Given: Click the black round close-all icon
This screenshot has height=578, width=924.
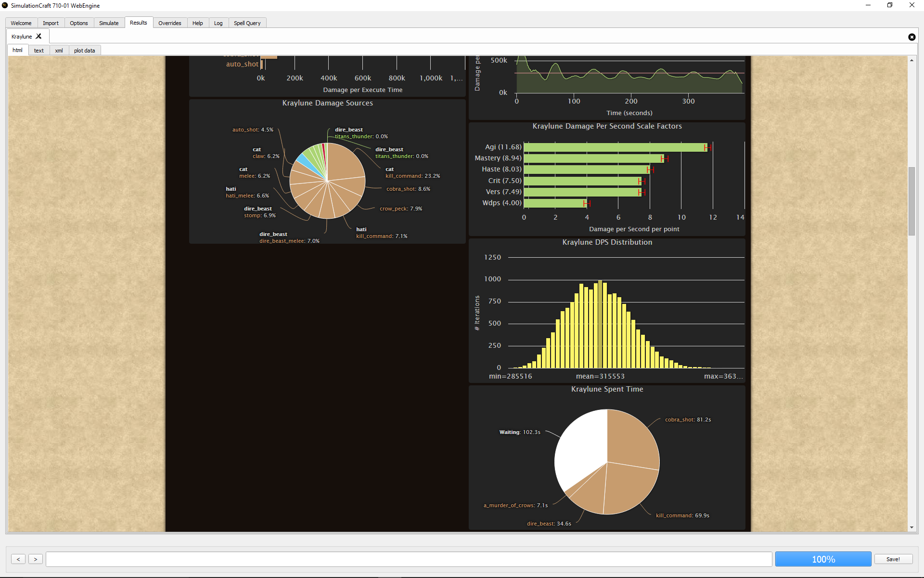Looking at the screenshot, I should click(911, 37).
